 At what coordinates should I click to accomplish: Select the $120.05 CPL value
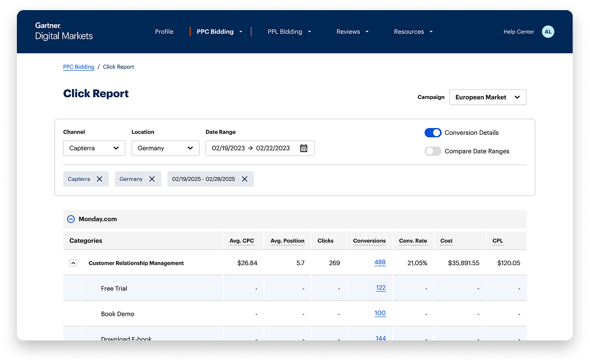click(508, 263)
